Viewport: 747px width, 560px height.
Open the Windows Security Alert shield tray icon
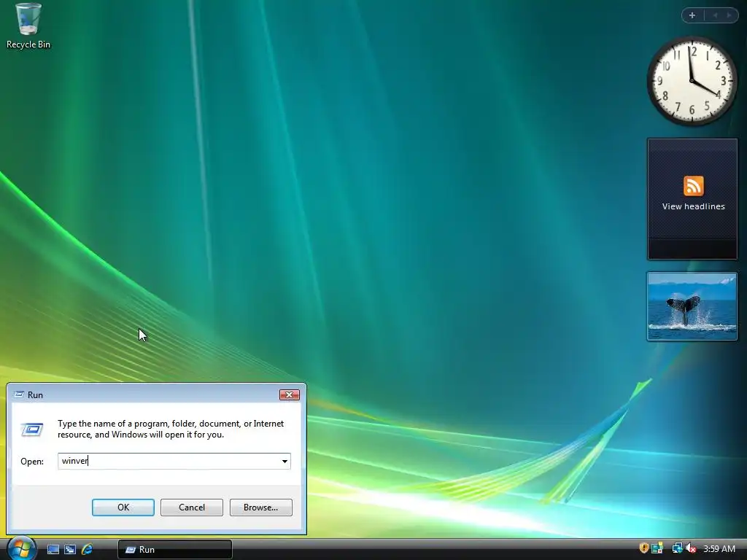point(643,548)
